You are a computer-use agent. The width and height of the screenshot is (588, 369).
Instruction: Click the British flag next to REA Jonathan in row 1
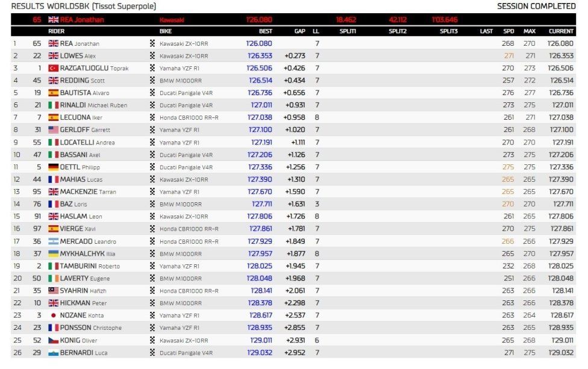coord(53,43)
